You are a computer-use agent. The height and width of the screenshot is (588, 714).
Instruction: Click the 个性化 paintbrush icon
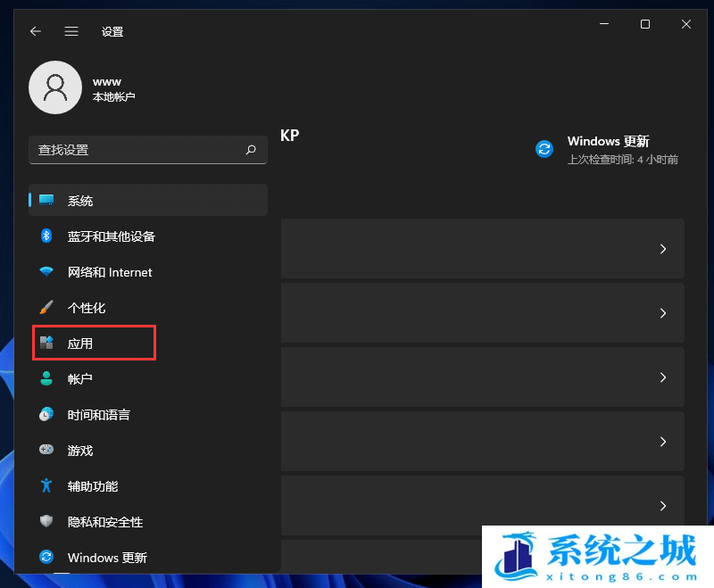pos(46,307)
